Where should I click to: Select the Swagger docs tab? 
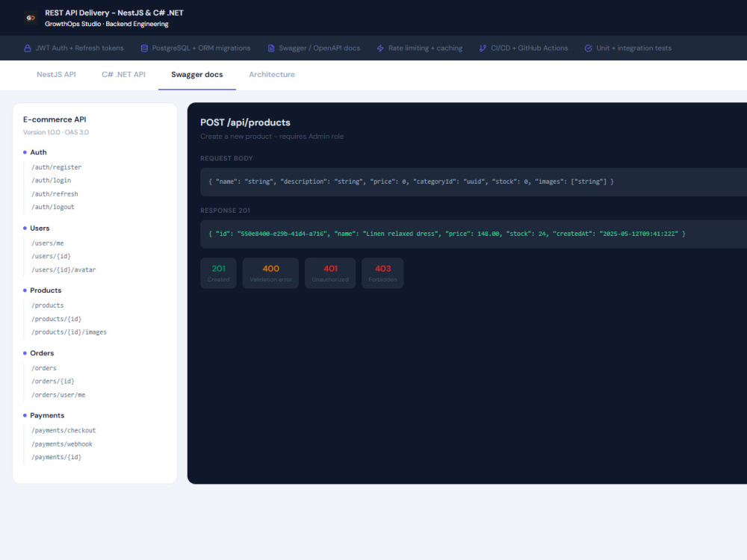196,74
